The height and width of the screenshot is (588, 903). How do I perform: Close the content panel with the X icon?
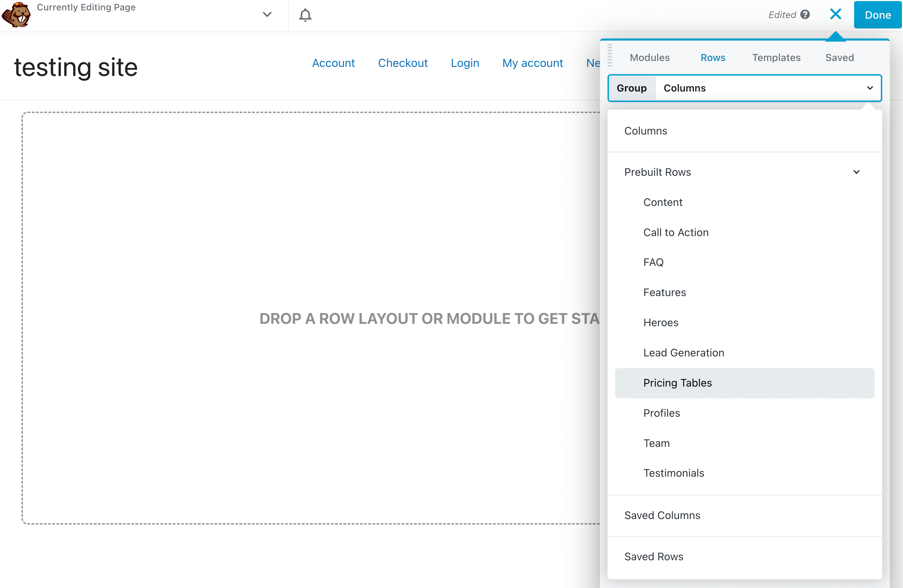click(x=835, y=15)
